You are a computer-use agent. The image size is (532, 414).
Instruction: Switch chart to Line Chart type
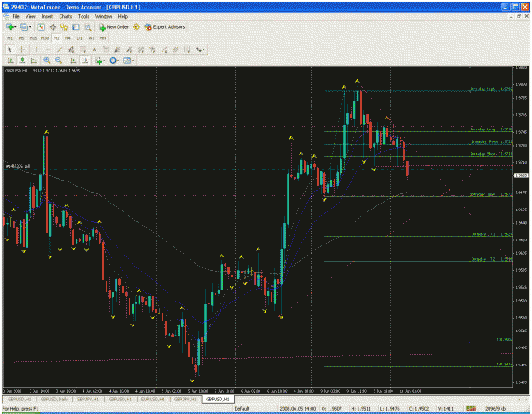(33, 60)
